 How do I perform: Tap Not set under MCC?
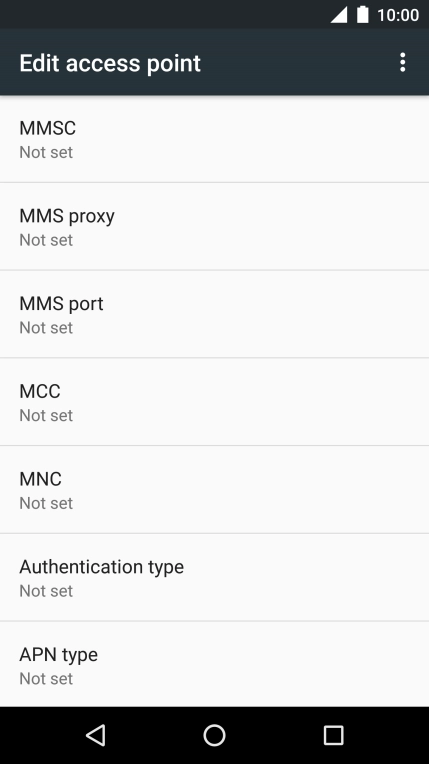(x=46, y=416)
